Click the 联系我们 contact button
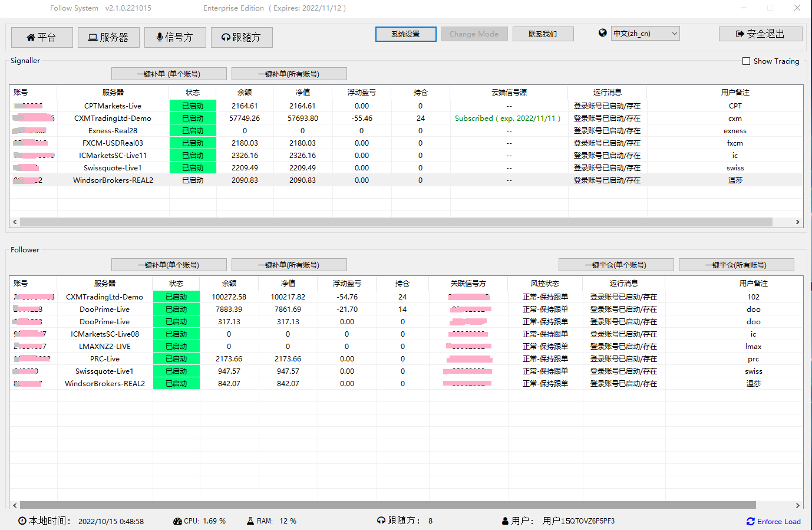The width and height of the screenshot is (812, 530). 543,34
